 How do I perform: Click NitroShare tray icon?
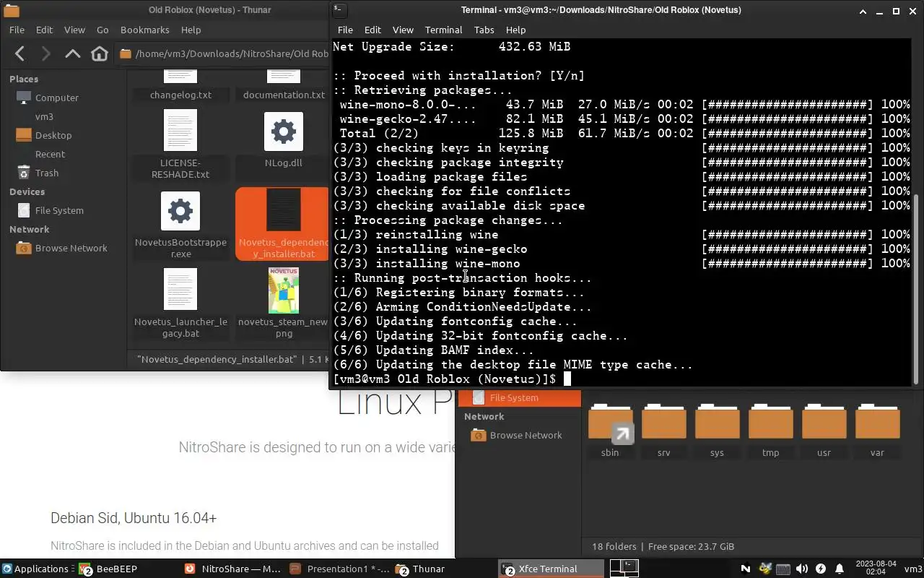click(x=746, y=569)
